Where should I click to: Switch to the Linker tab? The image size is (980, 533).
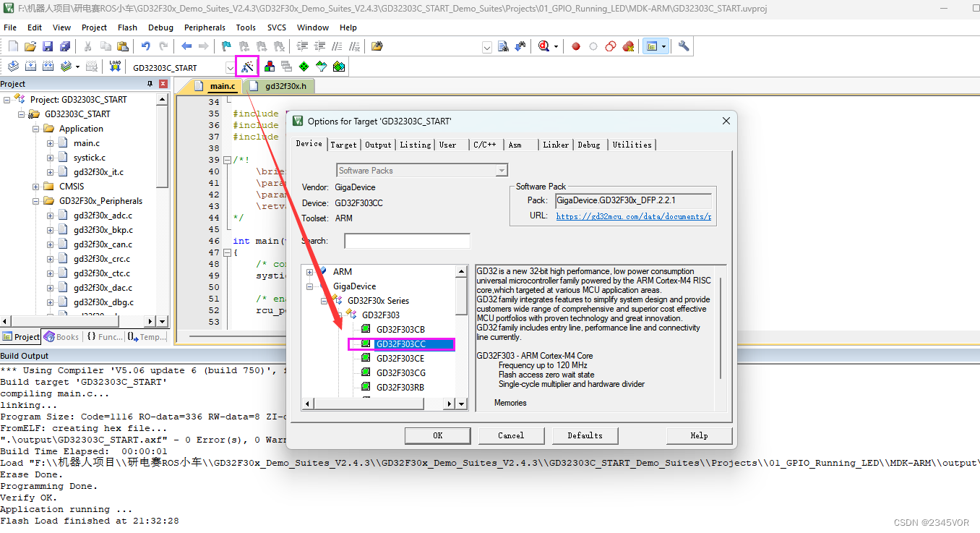pyautogui.click(x=556, y=145)
